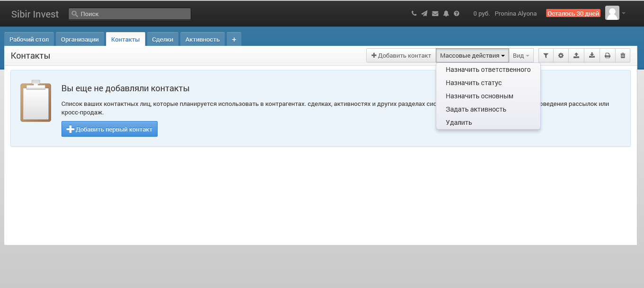Open the trash (recycle bin) icon
This screenshot has height=288, width=644.
coord(623,55)
